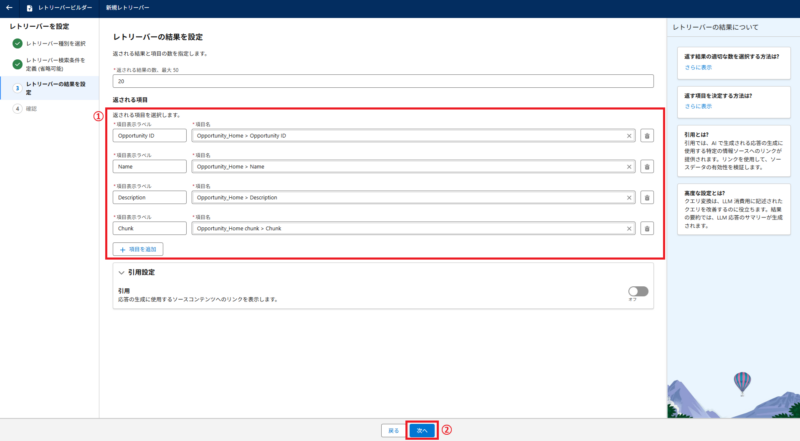Delete the Opportunity ID field row
Image resolution: width=800 pixels, height=441 pixels.
[646, 136]
